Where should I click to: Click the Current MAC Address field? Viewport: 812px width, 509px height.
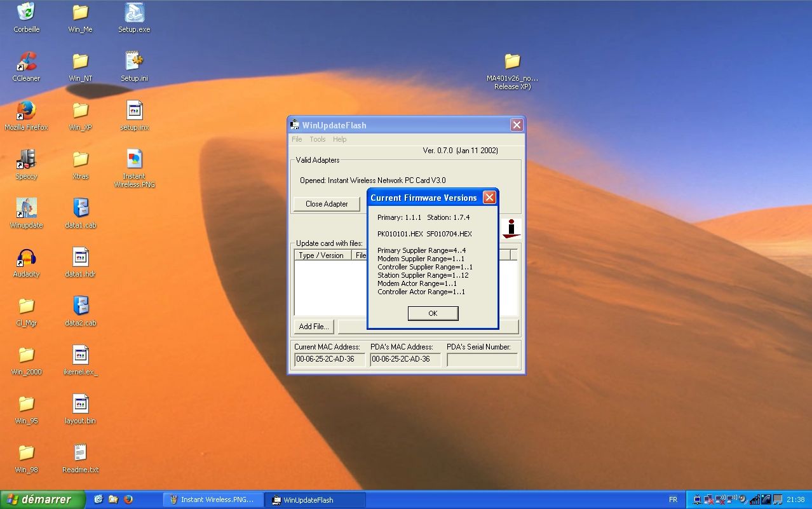click(x=330, y=360)
